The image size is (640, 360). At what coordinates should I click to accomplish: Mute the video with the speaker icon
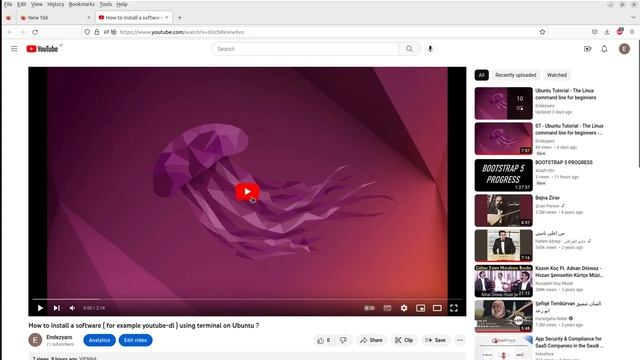pos(72,308)
